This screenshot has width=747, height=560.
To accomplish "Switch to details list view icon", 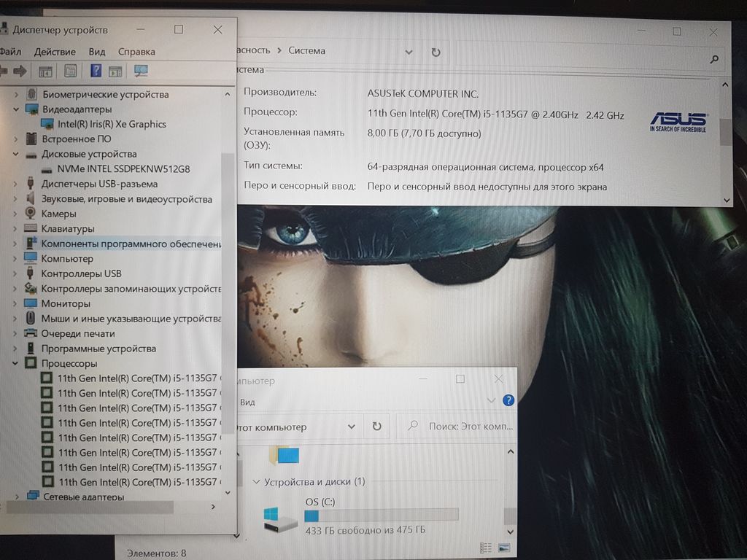I will tap(487, 548).
